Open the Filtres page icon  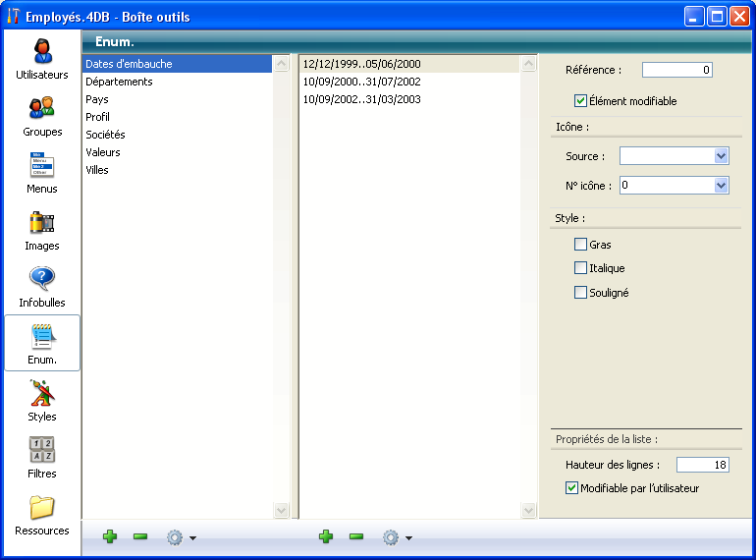[x=42, y=457]
